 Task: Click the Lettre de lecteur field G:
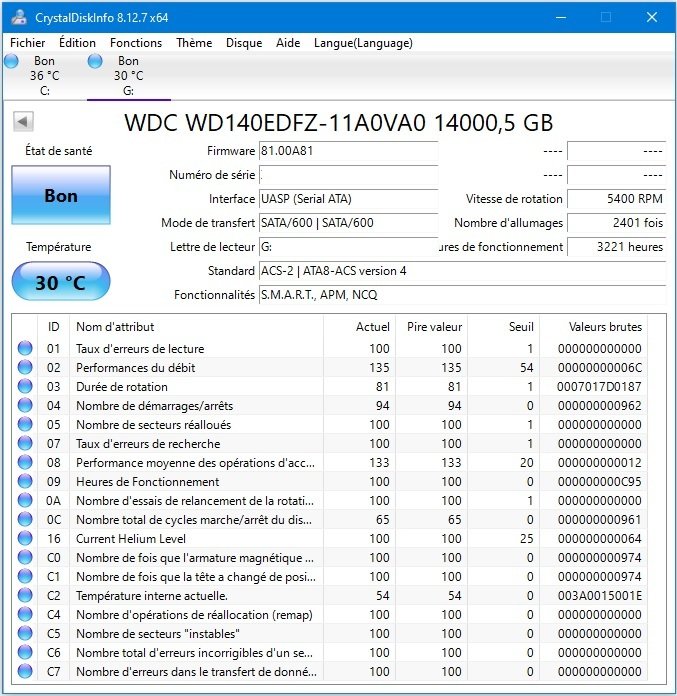pyautogui.click(x=348, y=247)
